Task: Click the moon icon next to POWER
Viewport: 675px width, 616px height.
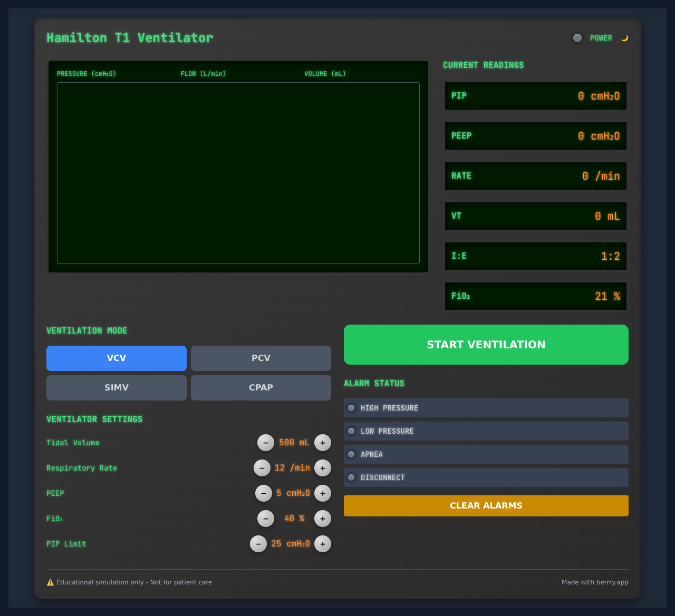Action: [x=624, y=37]
